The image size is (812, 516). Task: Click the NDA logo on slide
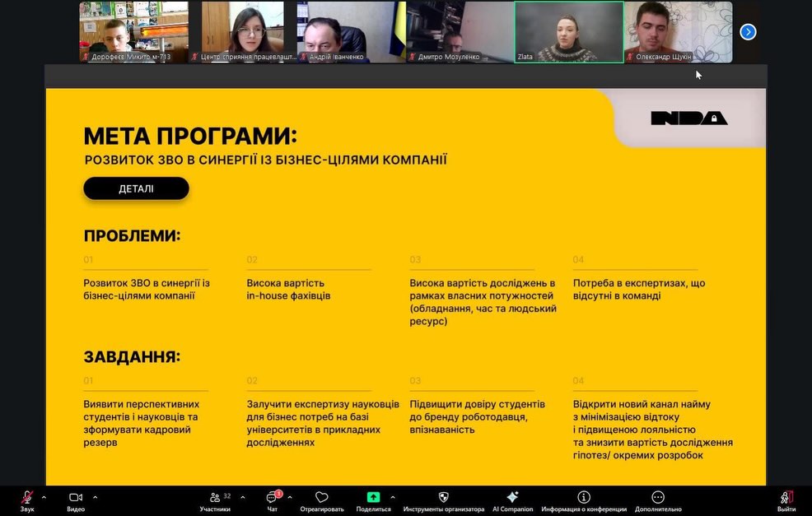coord(689,119)
